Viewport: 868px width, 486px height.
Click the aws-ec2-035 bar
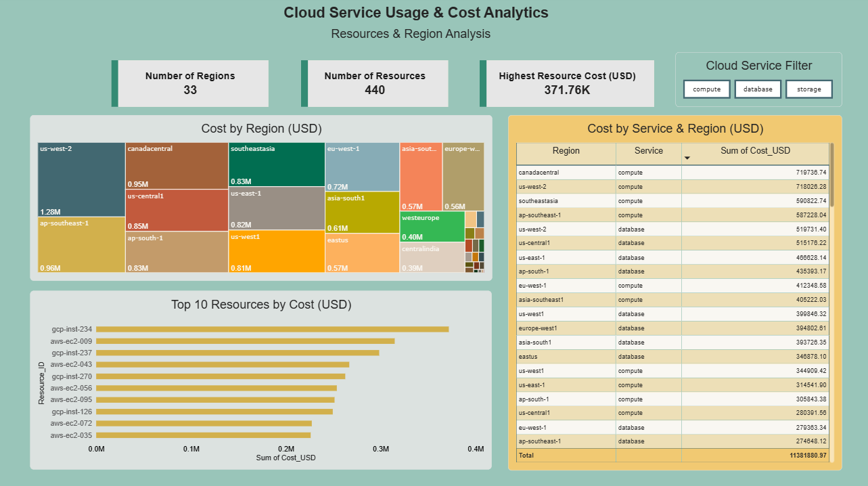(x=204, y=435)
